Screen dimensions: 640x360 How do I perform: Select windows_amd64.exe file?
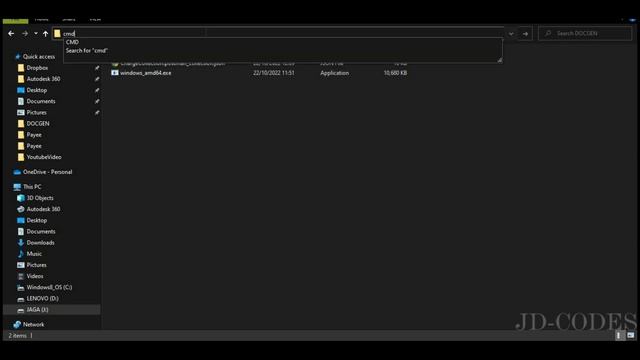click(x=146, y=73)
